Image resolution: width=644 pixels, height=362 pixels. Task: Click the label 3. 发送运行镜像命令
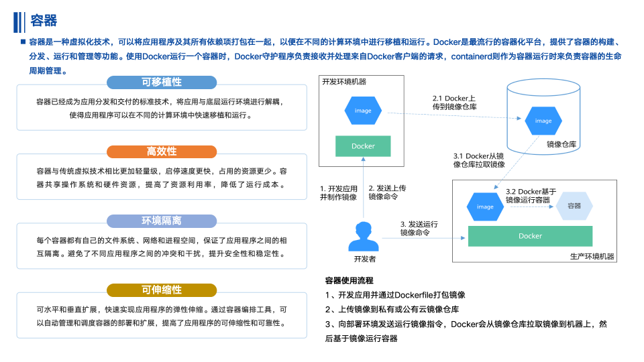419,229
